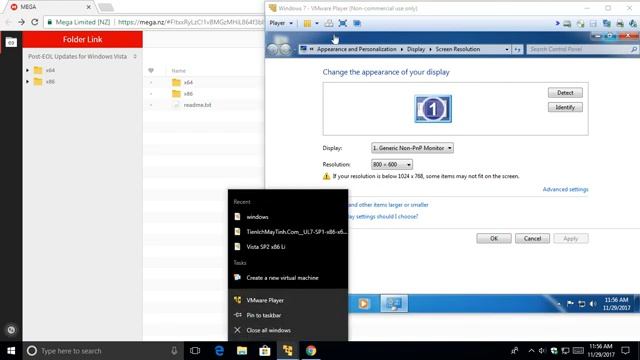Open Microsoft Edge from taskbar

pyautogui.click(x=219, y=351)
